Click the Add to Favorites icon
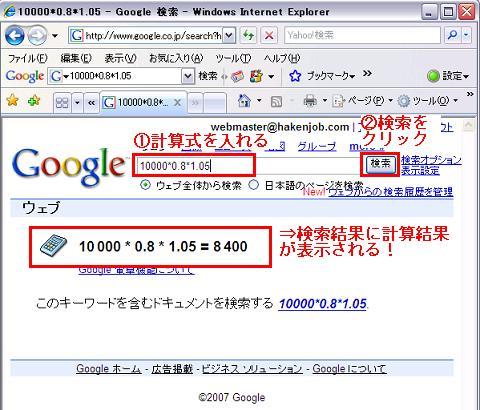Image resolution: width=480 pixels, height=410 pixels. tap(34, 101)
